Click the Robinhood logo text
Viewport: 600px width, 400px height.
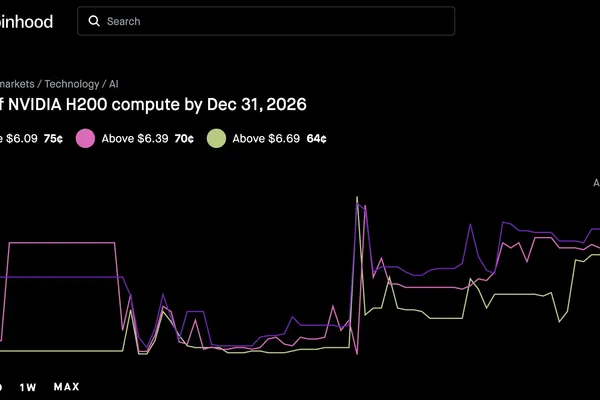pyautogui.click(x=26, y=22)
